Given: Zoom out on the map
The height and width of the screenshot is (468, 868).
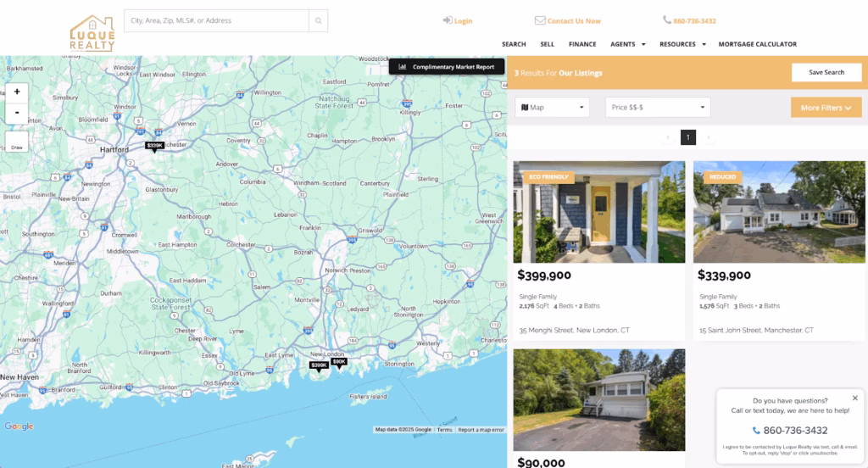Looking at the screenshot, I should coord(17,113).
